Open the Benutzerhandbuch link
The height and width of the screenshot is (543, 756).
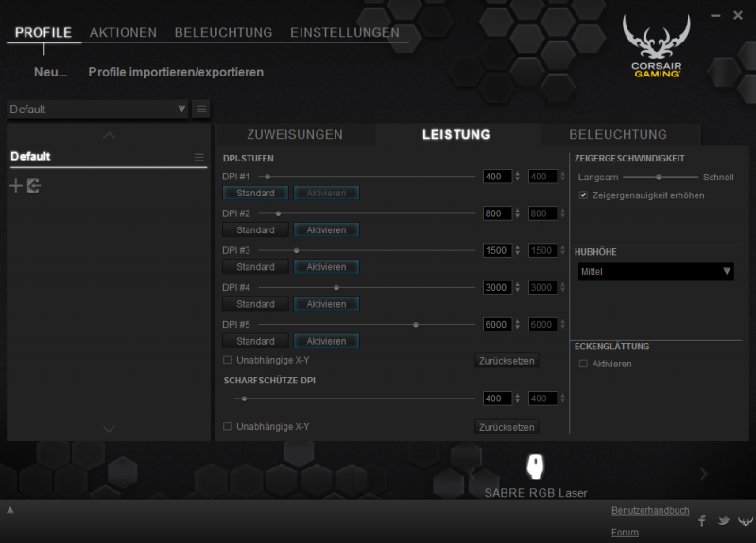point(650,510)
